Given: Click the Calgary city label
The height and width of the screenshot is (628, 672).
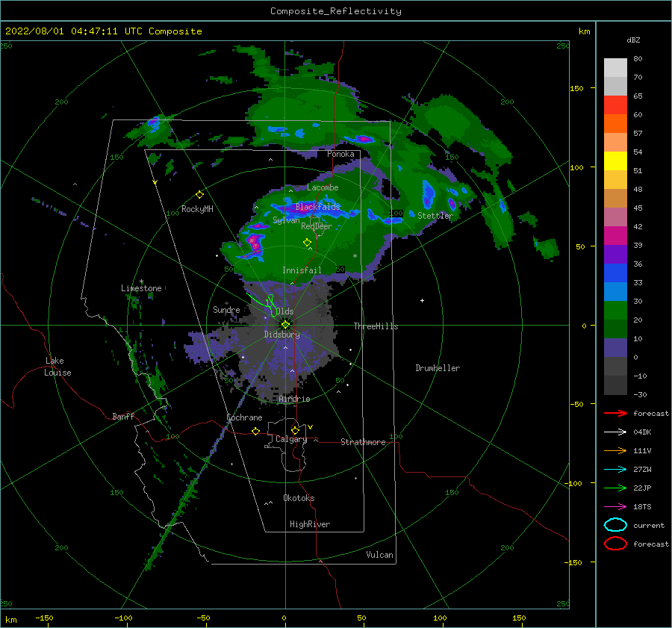Looking at the screenshot, I should click(291, 439).
